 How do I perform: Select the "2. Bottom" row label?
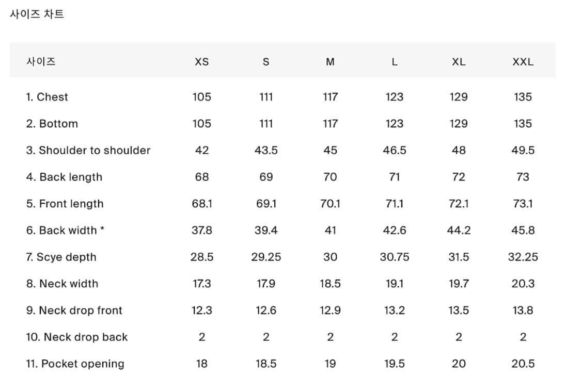click(x=52, y=124)
